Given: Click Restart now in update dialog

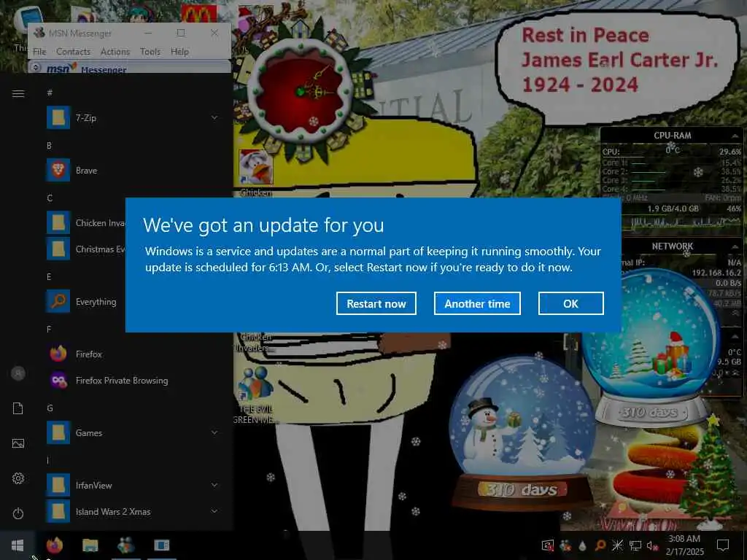Looking at the screenshot, I should pyautogui.click(x=376, y=303).
